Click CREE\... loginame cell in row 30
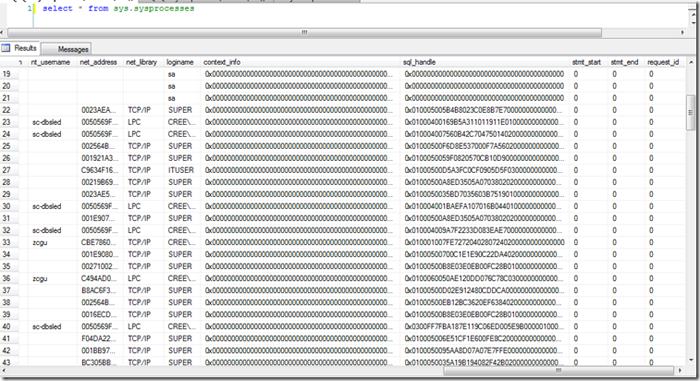Viewport: 700px width, 381px height. (x=182, y=206)
